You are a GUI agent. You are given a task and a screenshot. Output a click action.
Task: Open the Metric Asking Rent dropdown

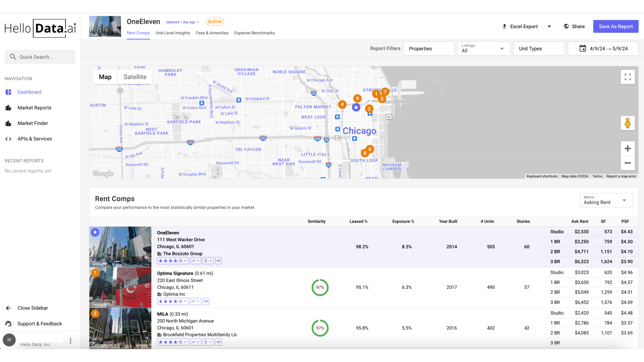[606, 200]
